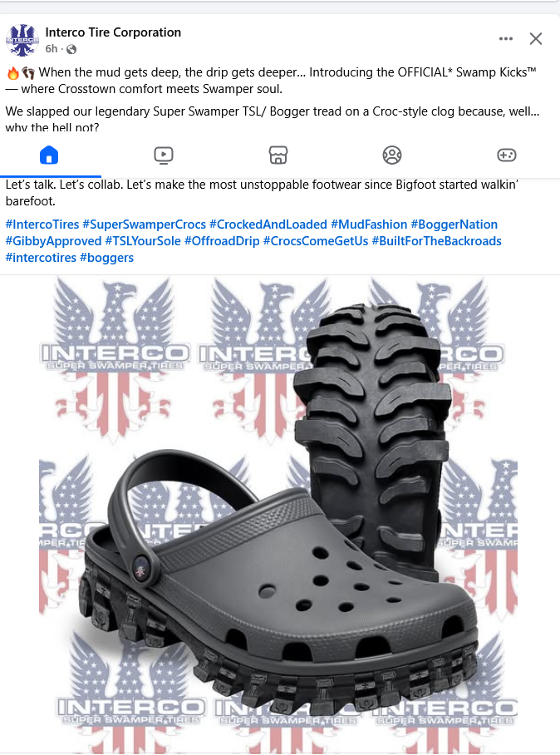The image size is (560, 755).
Task: Open the #OffroadDrip hashtag
Action: 222,241
